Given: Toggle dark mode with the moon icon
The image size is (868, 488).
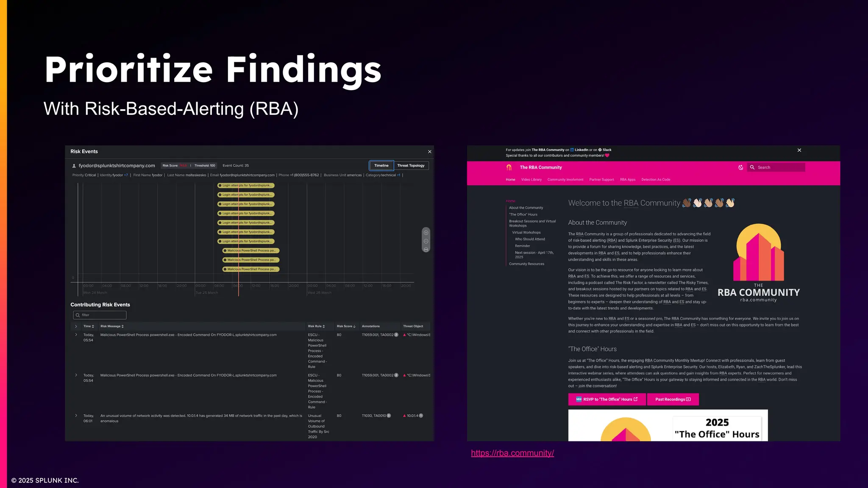Looking at the screenshot, I should coord(740,167).
